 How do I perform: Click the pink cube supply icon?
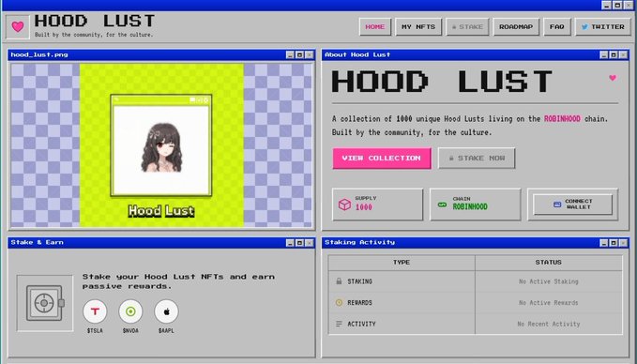[x=344, y=205]
